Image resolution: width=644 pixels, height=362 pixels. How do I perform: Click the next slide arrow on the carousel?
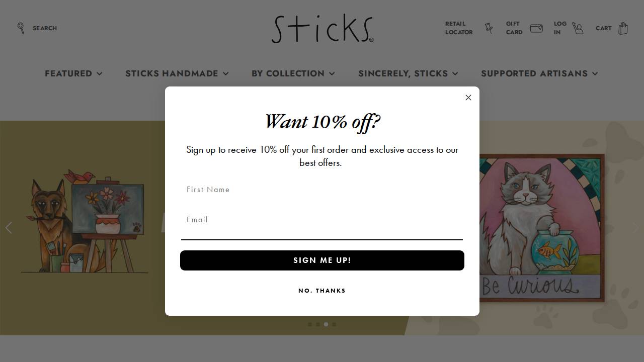point(635,228)
